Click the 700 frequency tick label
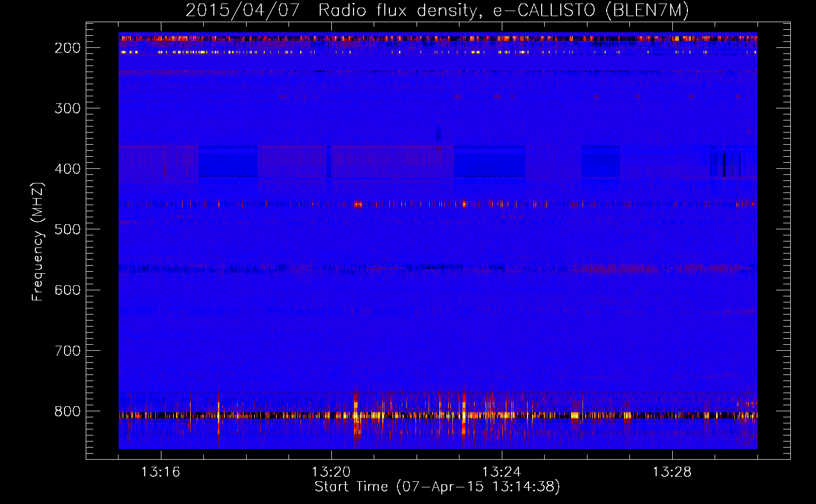The width and height of the screenshot is (816, 504). [68, 350]
